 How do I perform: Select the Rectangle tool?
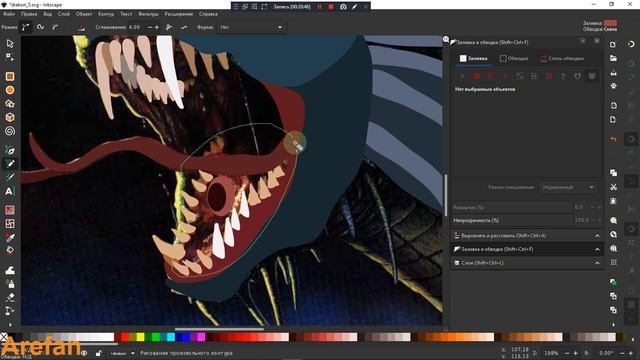tap(10, 76)
